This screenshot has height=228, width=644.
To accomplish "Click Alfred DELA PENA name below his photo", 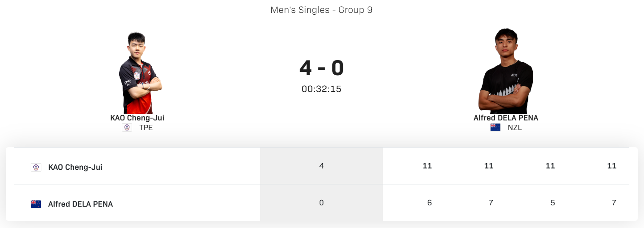I will click(x=506, y=118).
